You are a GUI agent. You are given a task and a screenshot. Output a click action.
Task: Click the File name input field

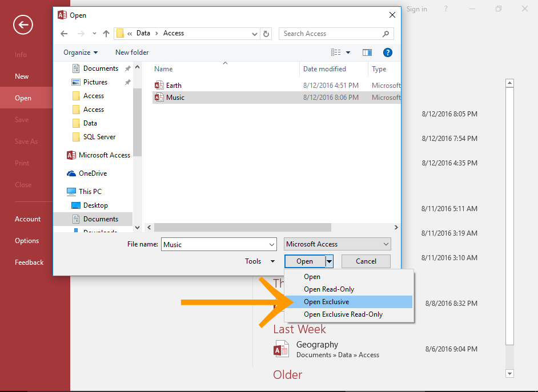tap(219, 244)
